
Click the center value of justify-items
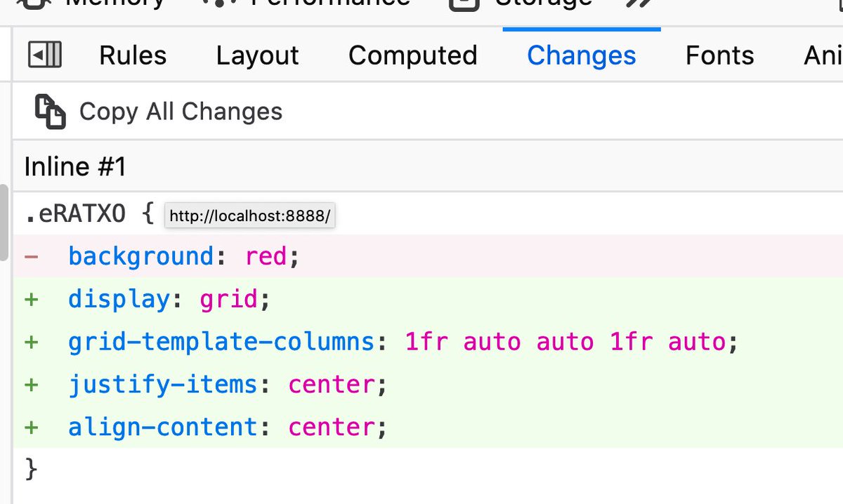point(332,385)
